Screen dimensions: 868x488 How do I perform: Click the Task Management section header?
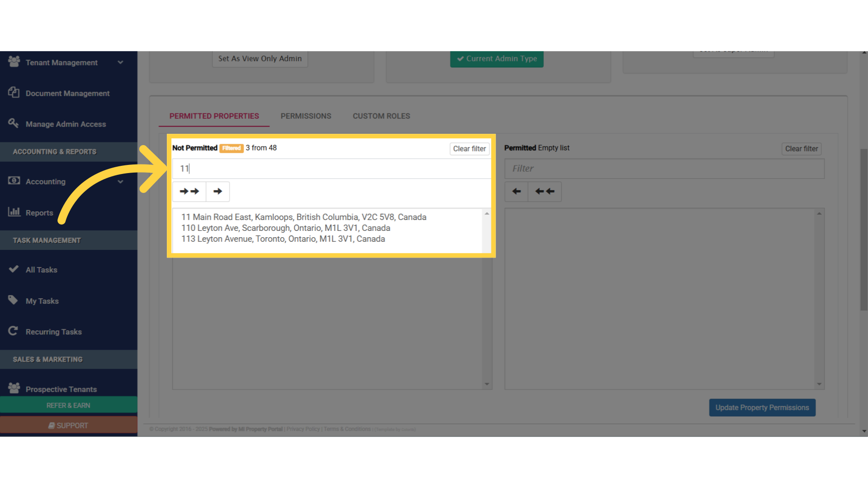(69, 240)
